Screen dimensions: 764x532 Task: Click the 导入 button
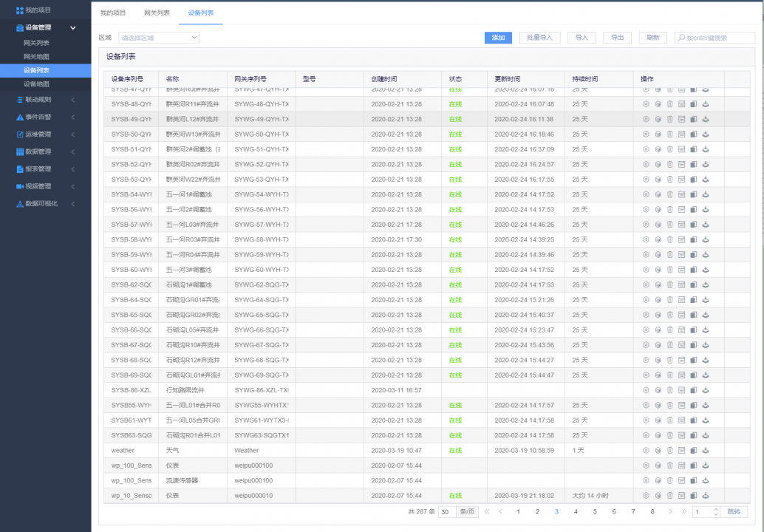[x=581, y=38]
